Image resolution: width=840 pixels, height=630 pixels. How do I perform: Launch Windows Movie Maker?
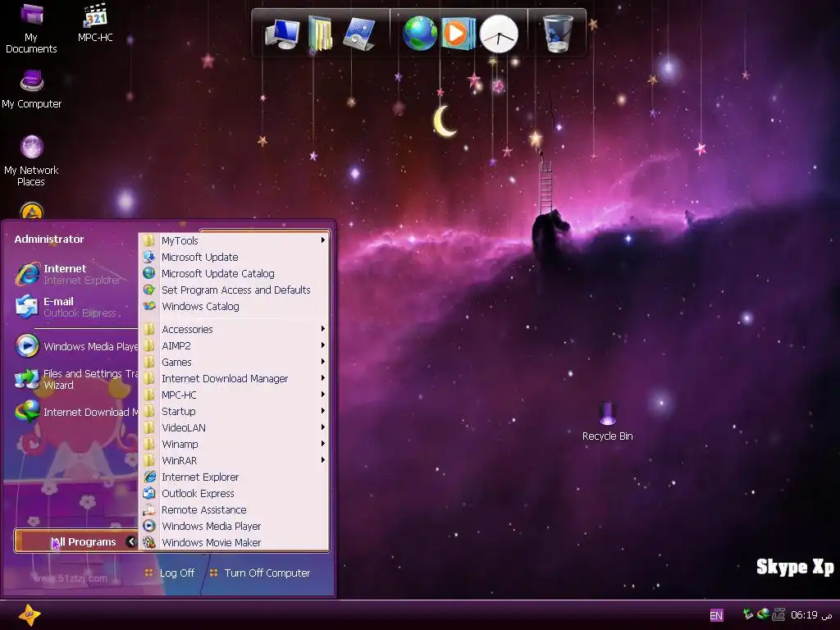pyautogui.click(x=234, y=542)
